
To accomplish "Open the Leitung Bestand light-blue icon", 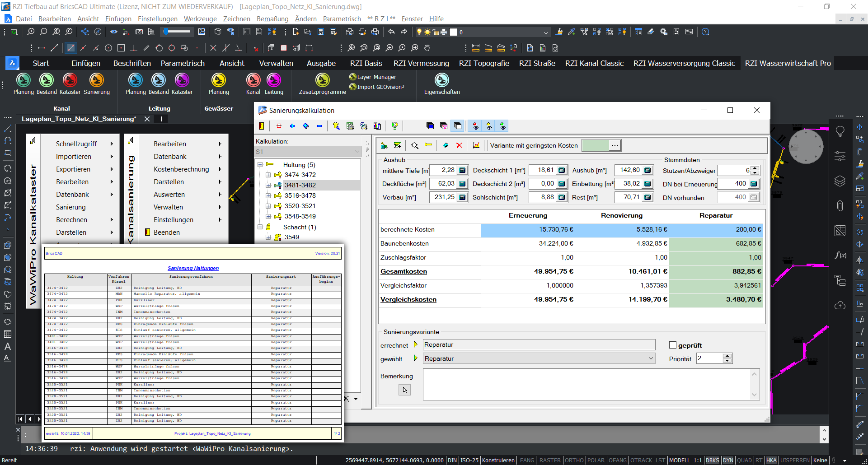I will [x=159, y=80].
